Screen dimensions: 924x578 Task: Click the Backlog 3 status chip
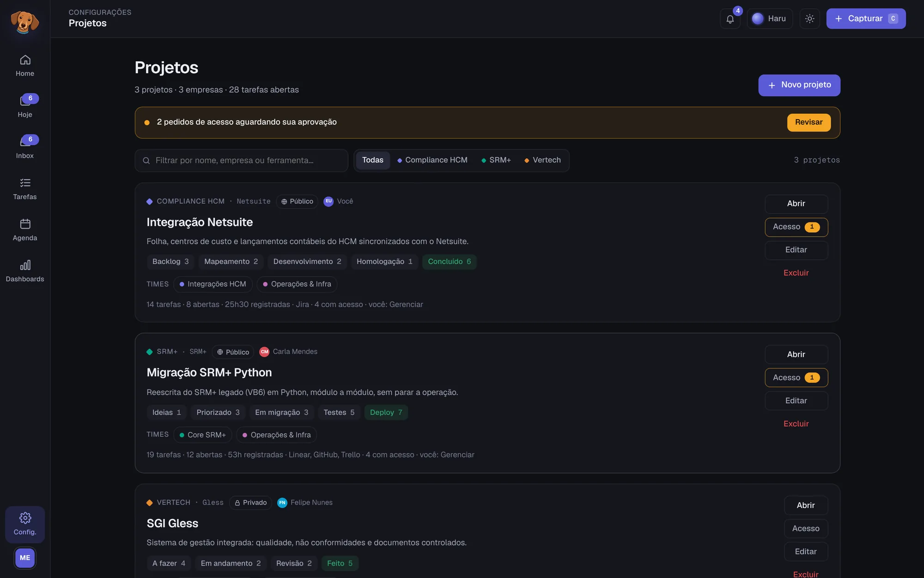coord(170,262)
